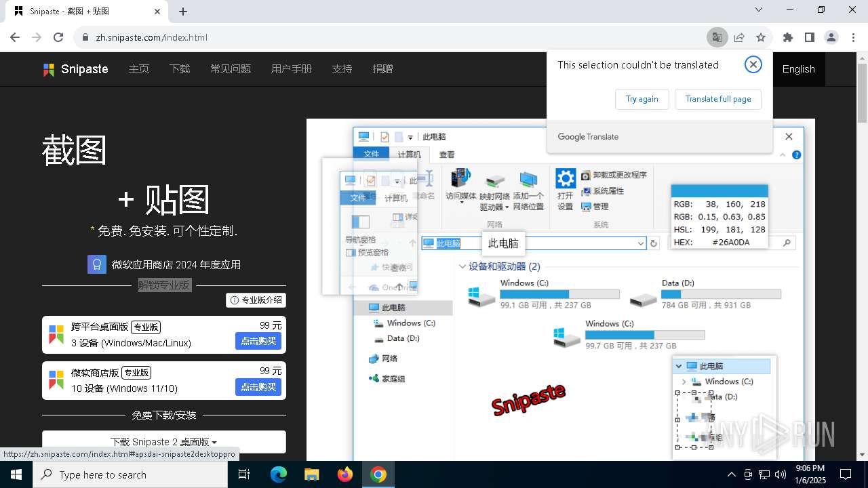This screenshot has width=868, height=488.
Task: Click the highlighted 解锁专业版 text
Action: [165, 285]
